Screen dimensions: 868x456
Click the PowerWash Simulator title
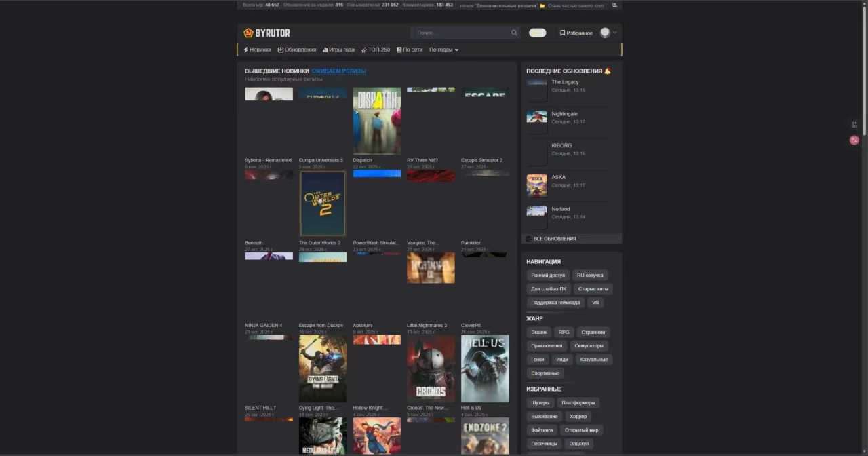(376, 243)
